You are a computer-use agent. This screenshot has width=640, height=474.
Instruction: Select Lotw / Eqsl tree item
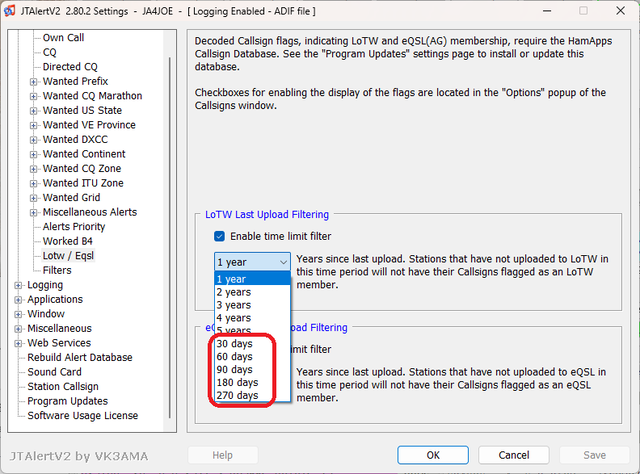[x=68, y=256]
